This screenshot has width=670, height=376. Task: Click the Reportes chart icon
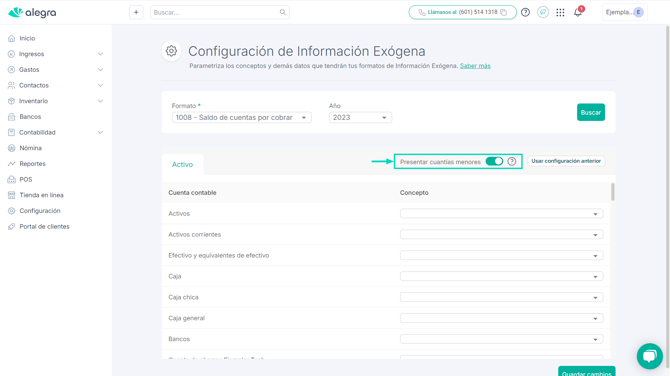pos(12,164)
